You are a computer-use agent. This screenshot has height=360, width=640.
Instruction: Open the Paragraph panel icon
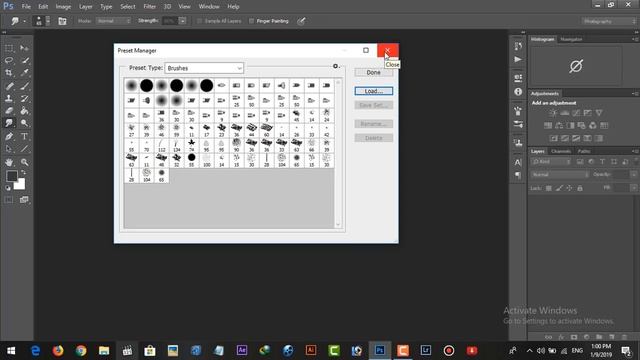pos(518,175)
